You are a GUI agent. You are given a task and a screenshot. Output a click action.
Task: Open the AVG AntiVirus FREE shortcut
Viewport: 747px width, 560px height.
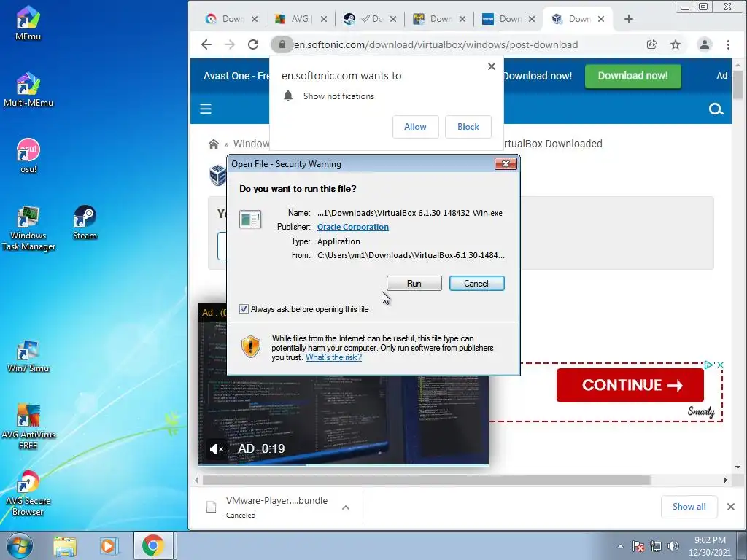pos(28,426)
